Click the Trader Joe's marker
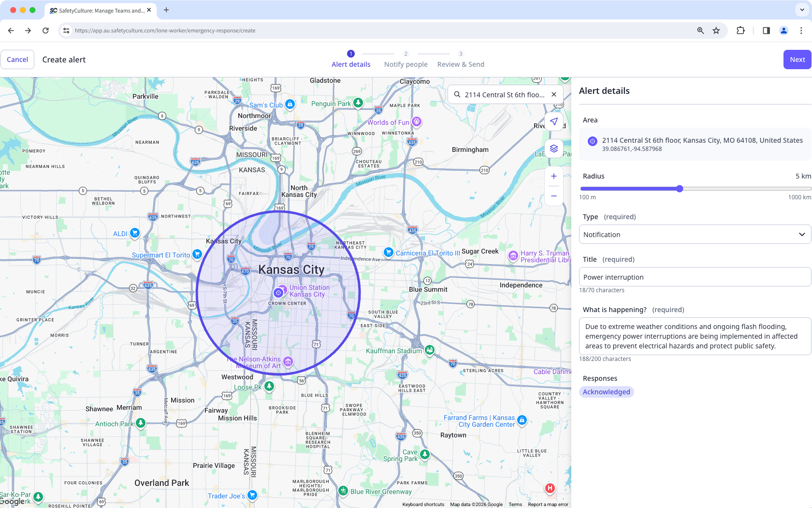The image size is (812, 508). click(252, 495)
